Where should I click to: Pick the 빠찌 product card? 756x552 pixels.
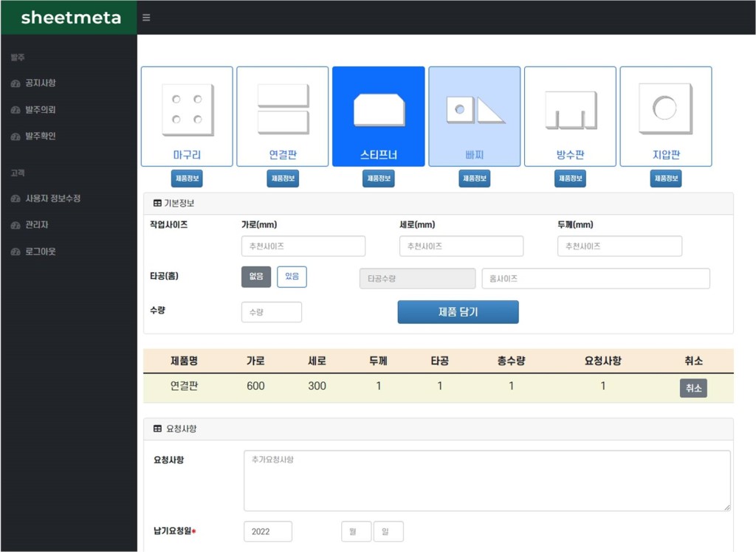(x=474, y=116)
